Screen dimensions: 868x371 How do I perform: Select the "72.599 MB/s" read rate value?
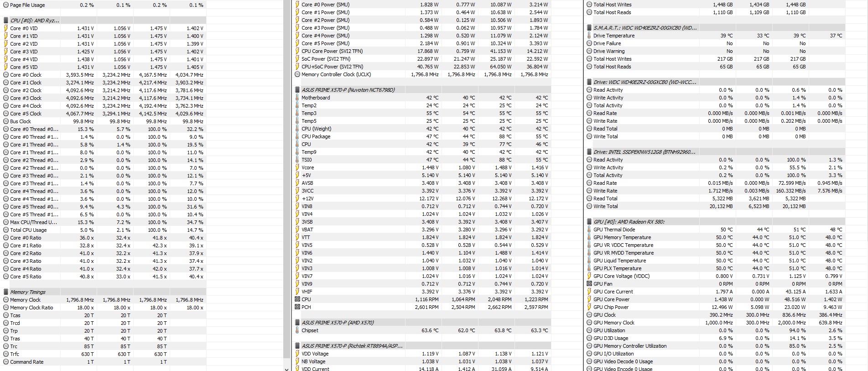pos(792,183)
